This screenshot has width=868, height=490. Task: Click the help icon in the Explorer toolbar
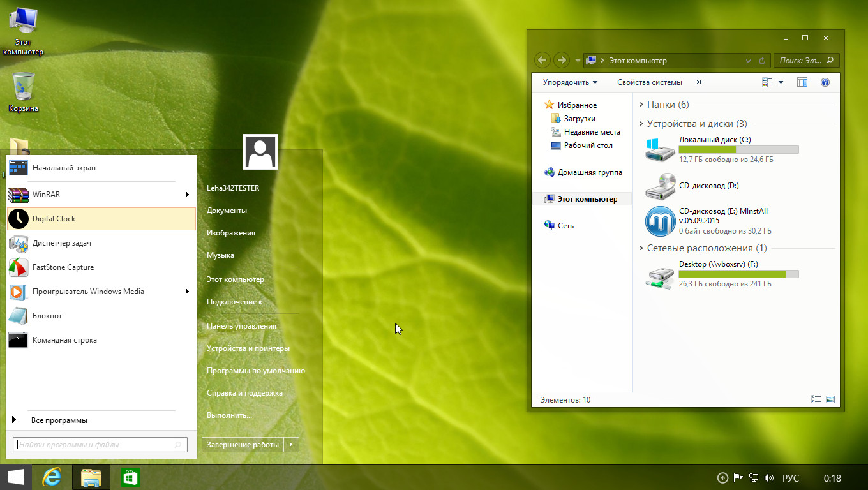coord(825,82)
